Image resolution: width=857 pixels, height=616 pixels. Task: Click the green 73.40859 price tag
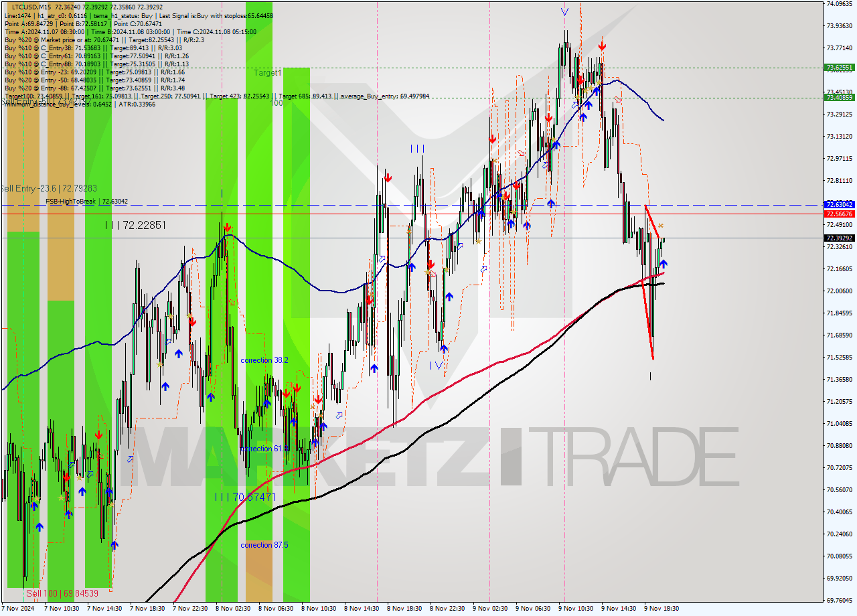(x=840, y=97)
